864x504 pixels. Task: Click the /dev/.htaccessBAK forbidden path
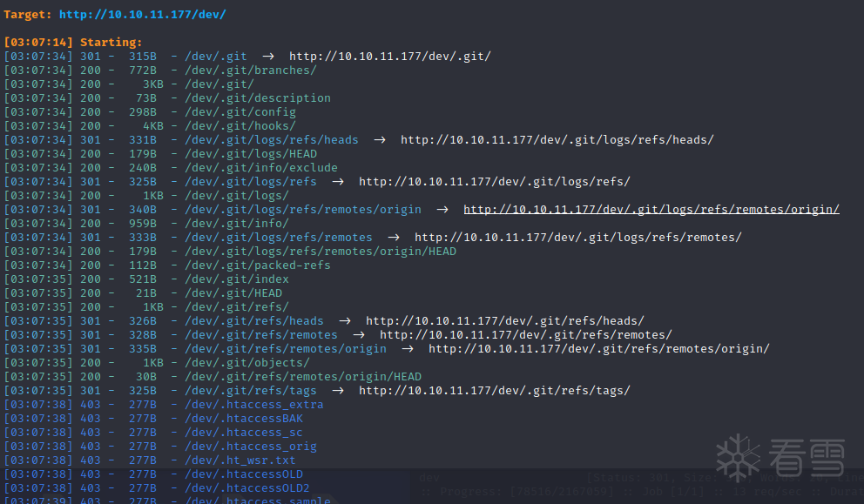243,419
